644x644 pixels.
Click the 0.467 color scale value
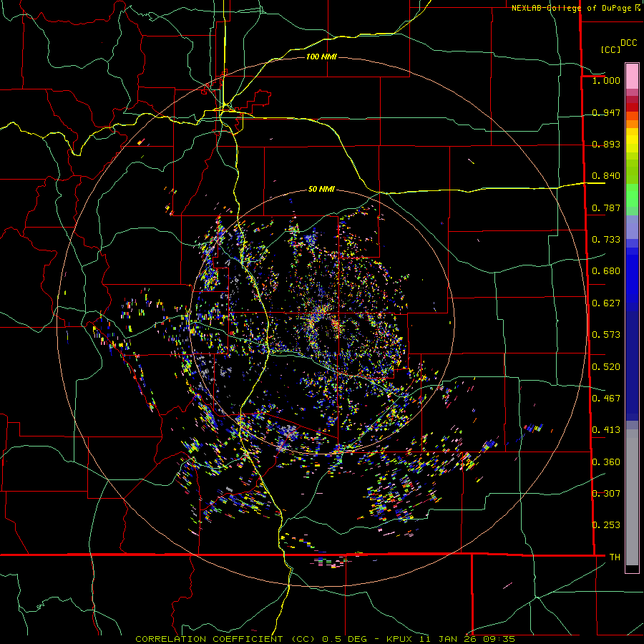click(606, 399)
